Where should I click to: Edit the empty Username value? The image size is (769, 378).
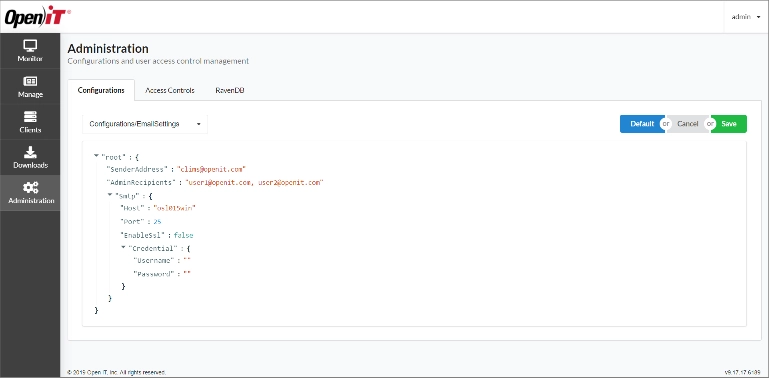coord(186,260)
